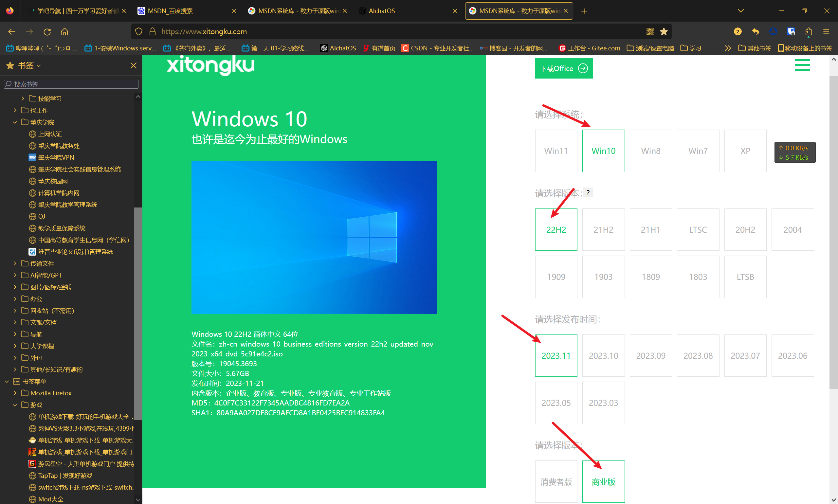
Task: Click the Home toolbar button
Action: tap(64, 32)
